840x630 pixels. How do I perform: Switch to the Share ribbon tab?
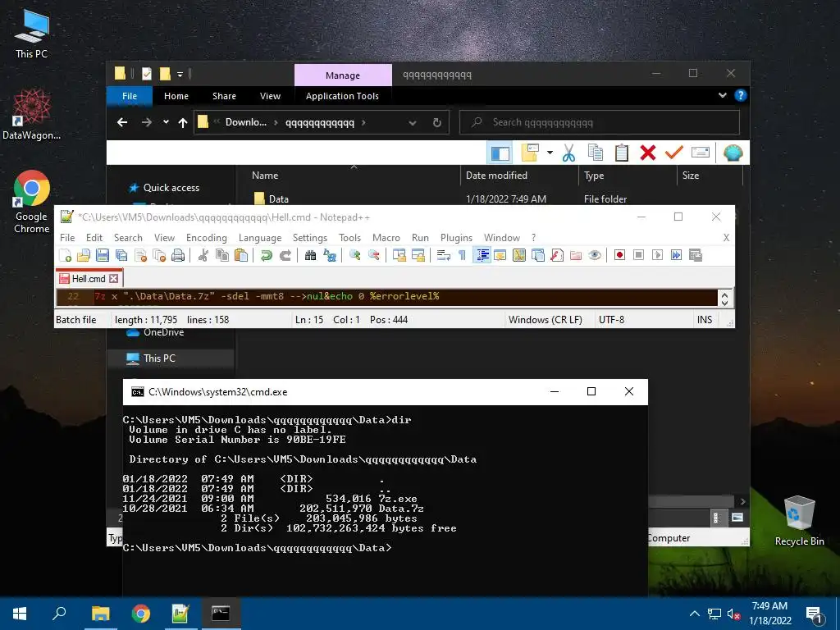pos(224,96)
